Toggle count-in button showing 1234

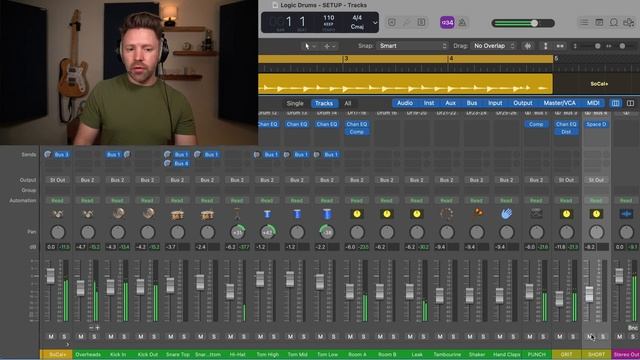coord(447,22)
